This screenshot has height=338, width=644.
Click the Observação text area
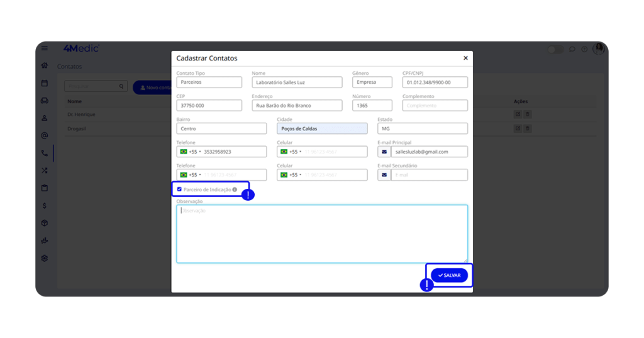[322, 234]
